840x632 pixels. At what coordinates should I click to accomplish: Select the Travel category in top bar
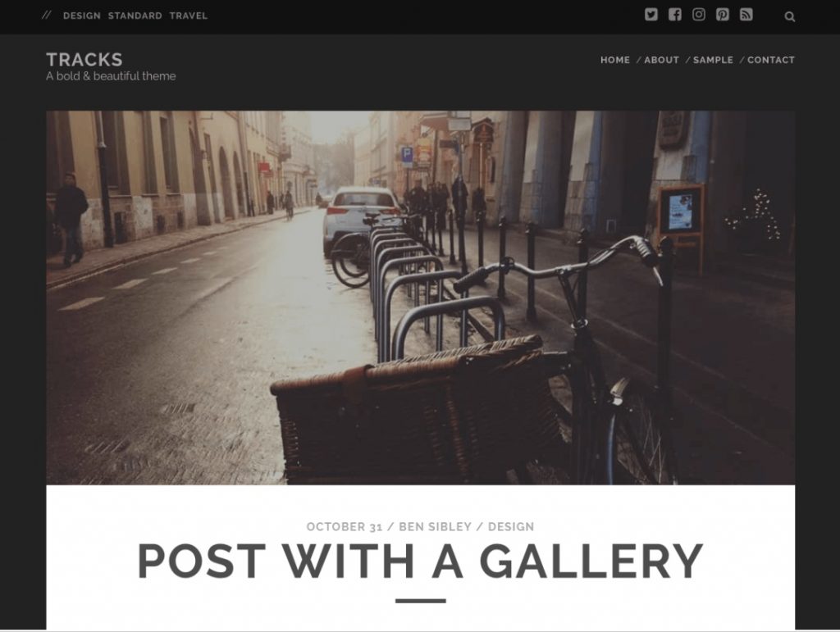pos(189,16)
